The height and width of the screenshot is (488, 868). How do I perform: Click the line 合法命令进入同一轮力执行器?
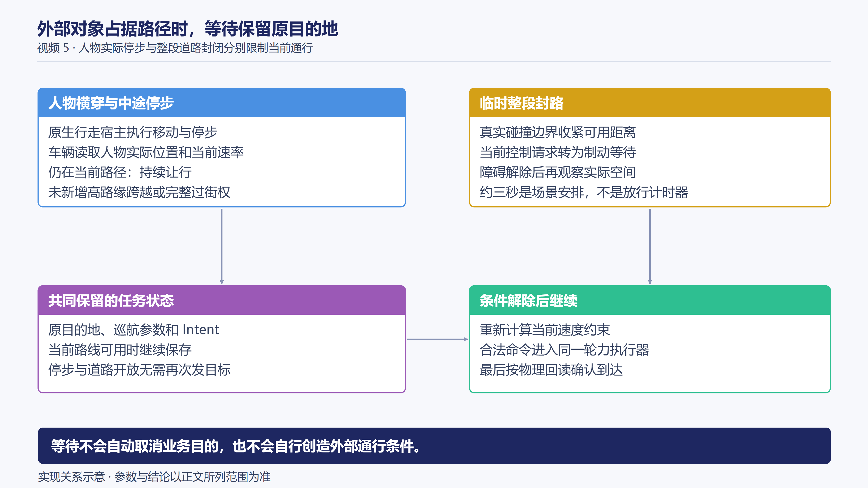[564, 350]
